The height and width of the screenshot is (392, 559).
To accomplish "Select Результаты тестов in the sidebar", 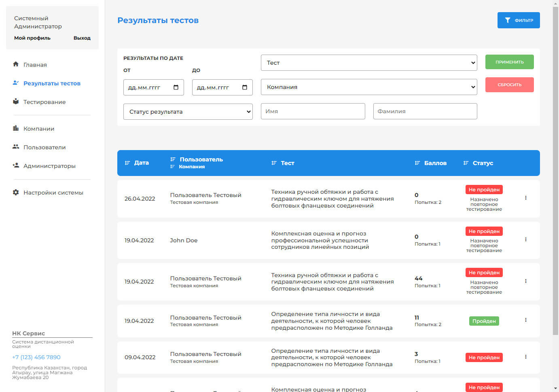I will pos(52,83).
